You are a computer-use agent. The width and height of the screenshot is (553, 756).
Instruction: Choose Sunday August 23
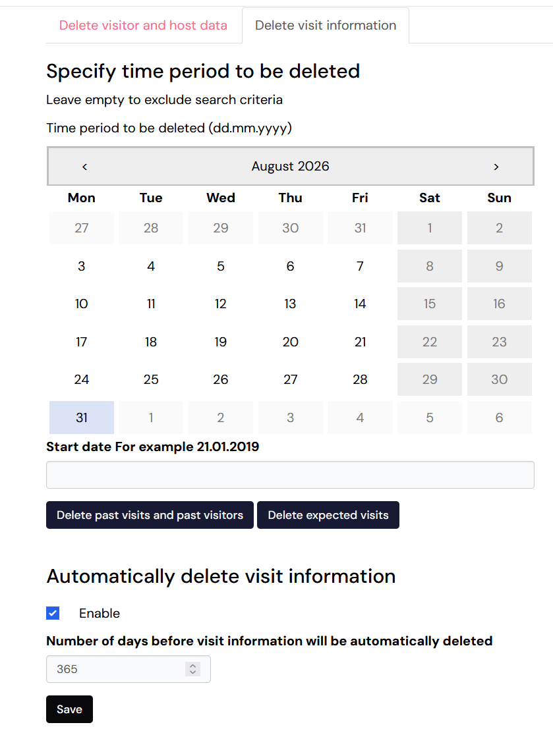(500, 342)
